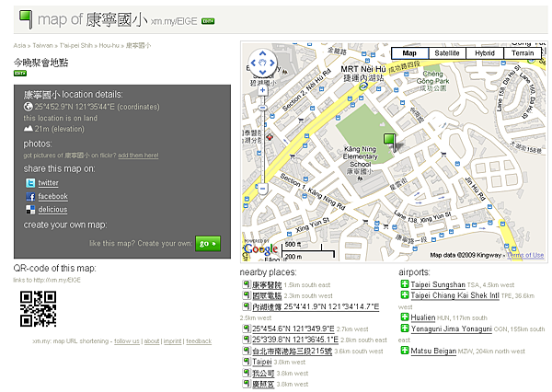
Task: Click Taiwan in the breadcrumb
Action: (x=42, y=45)
